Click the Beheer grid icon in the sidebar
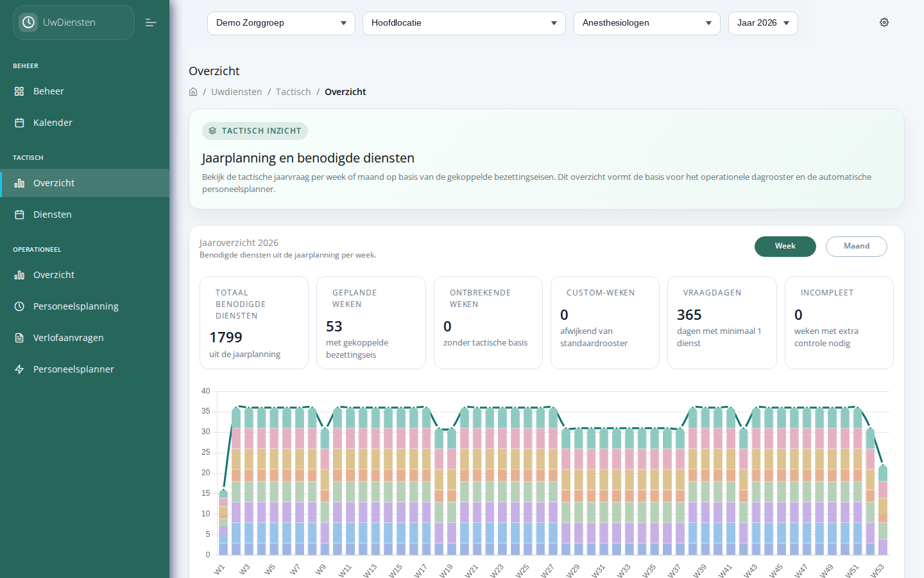The image size is (924, 578). tap(19, 91)
